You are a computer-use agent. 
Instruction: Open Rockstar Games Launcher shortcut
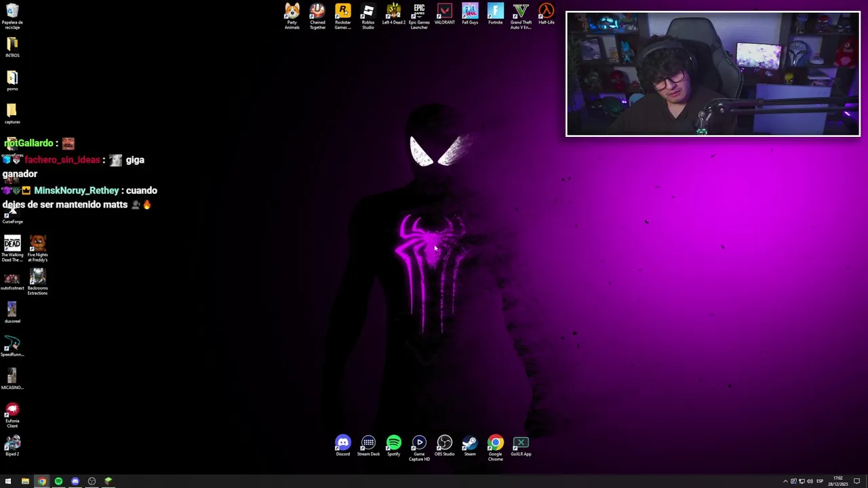click(342, 16)
